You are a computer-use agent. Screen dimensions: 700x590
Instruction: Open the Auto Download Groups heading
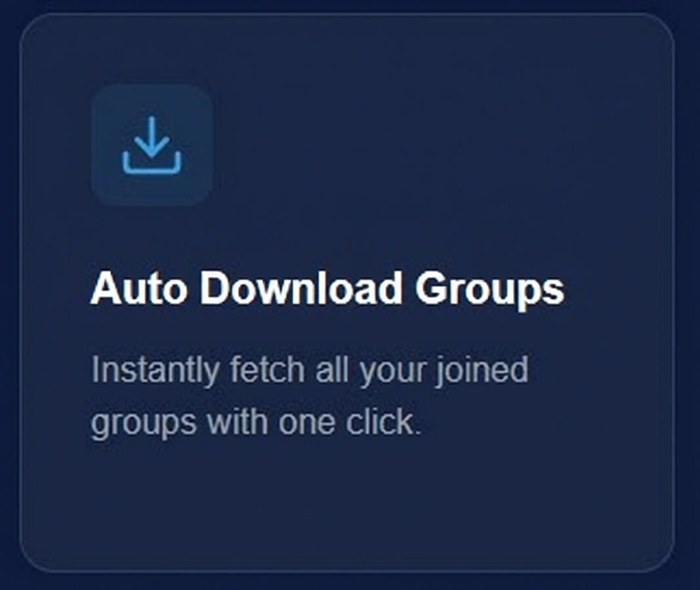tap(327, 289)
